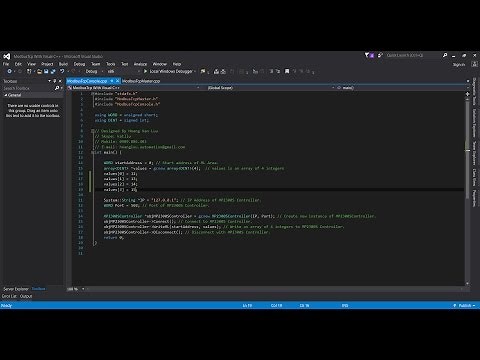Click the Search Toolbox magnifier icon

click(57, 88)
